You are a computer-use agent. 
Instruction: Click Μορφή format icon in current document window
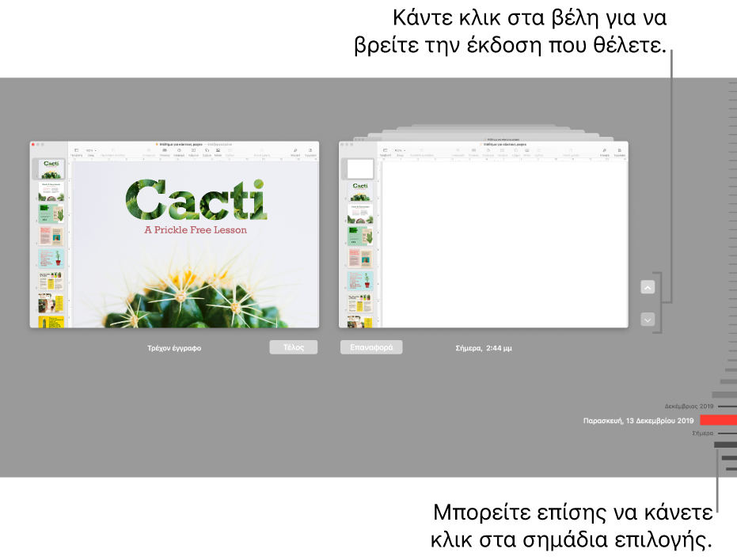[x=295, y=150]
